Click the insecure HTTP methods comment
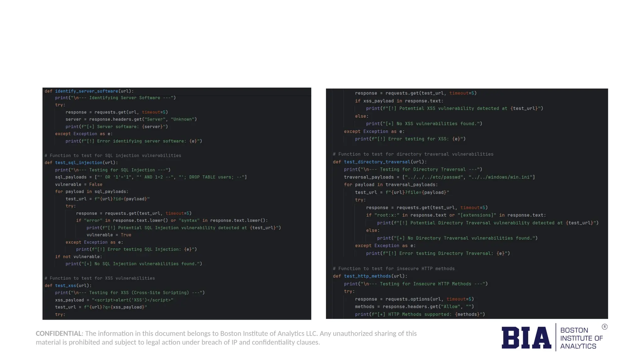Viewport: 644px width, 362px height. point(394,269)
